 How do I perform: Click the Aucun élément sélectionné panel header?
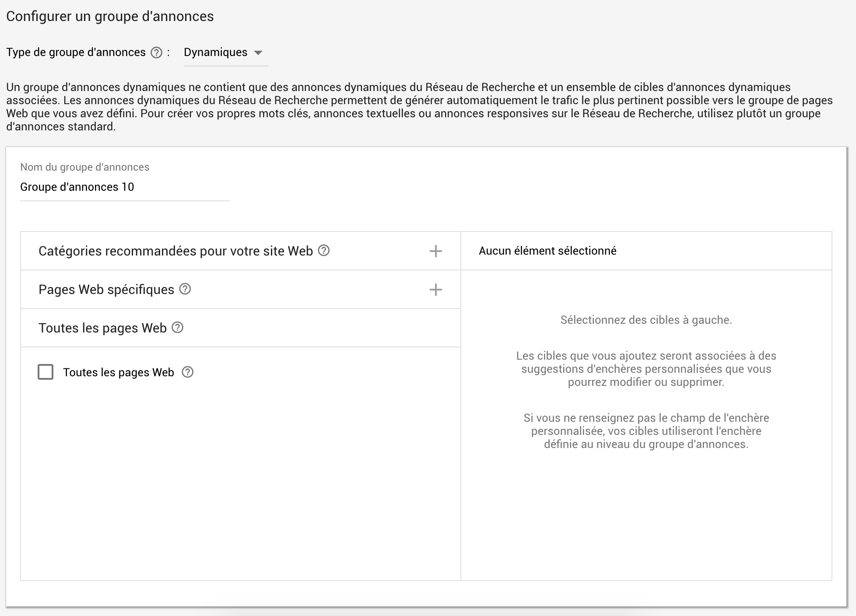(547, 251)
